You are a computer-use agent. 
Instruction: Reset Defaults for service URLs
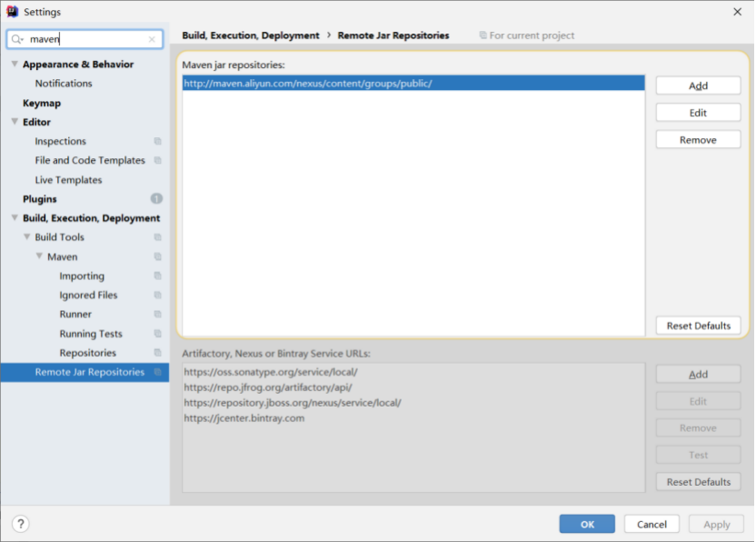(x=698, y=482)
